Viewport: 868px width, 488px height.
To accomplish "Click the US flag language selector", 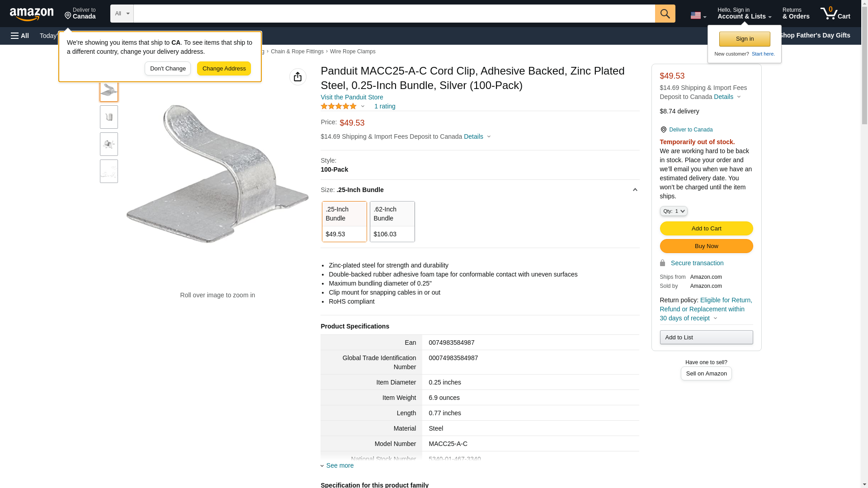I will point(698,15).
